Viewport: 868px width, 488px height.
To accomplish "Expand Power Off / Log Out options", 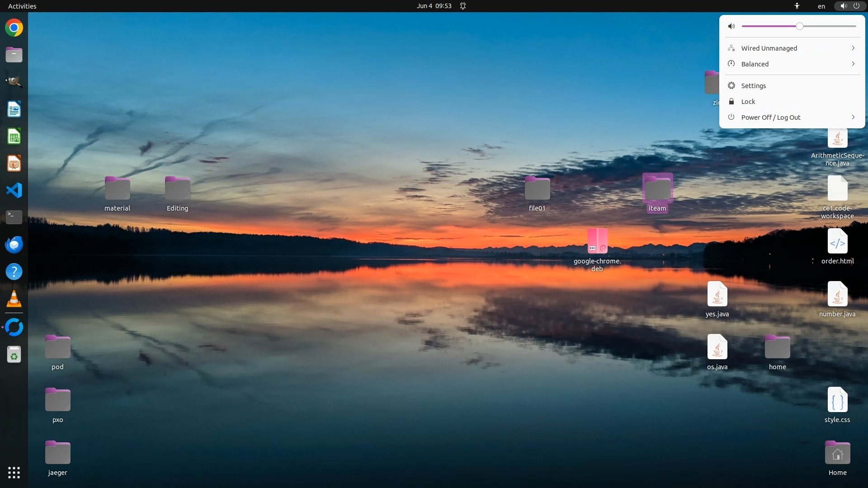I will [792, 117].
